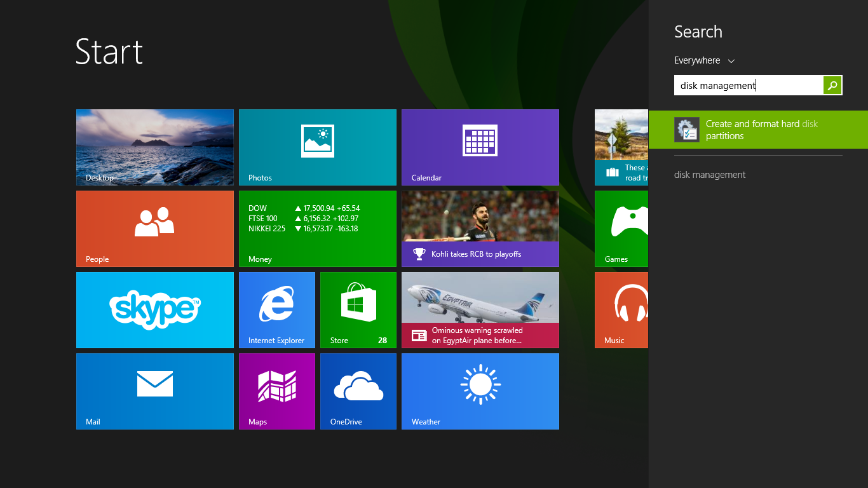
Task: Open the Weather tile
Action: 480,391
